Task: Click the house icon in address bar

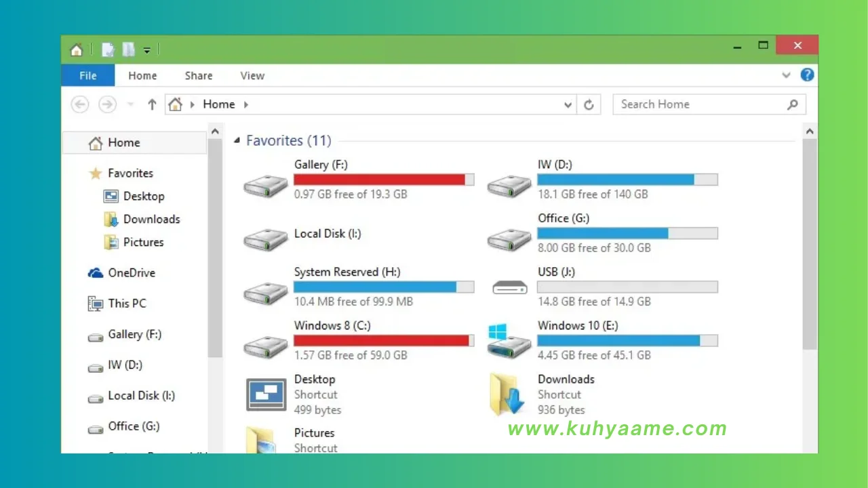Action: (x=176, y=104)
